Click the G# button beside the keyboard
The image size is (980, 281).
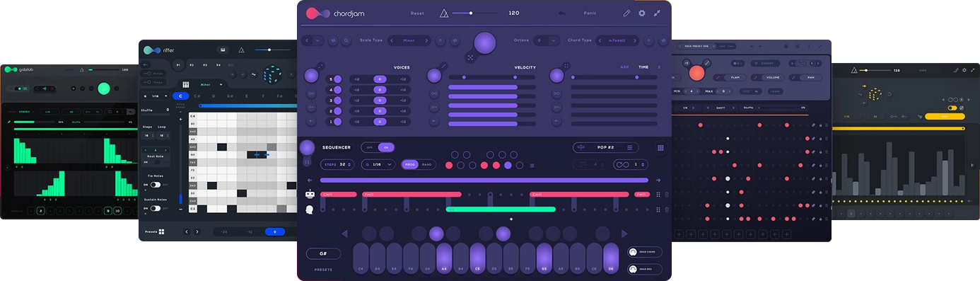[323, 253]
